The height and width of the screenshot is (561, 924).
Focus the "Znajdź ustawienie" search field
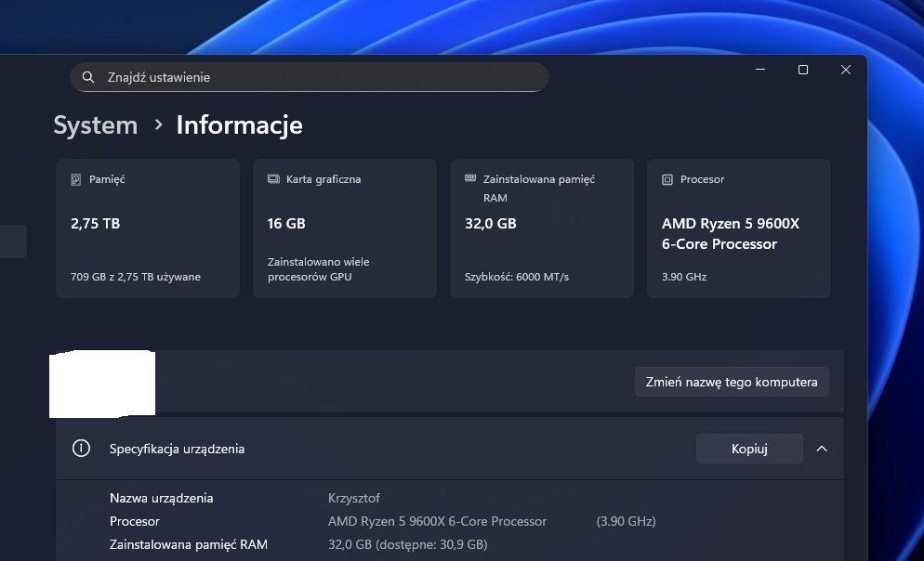point(310,77)
